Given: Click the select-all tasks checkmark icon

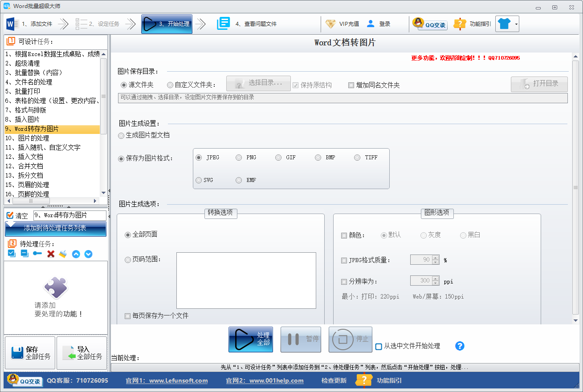Looking at the screenshot, I should pos(12,254).
